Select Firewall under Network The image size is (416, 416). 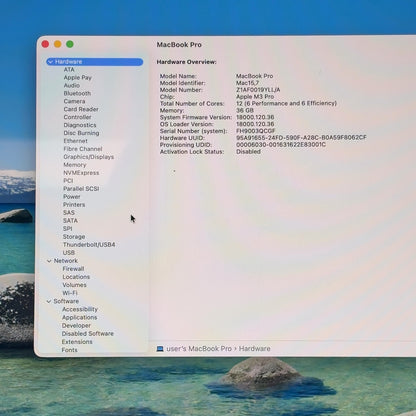pos(73,269)
